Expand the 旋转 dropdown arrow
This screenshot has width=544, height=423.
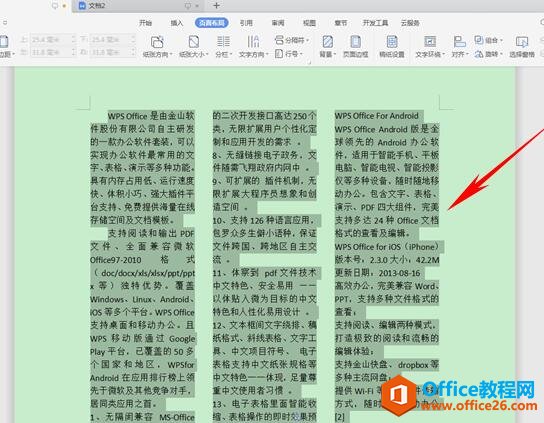point(502,54)
